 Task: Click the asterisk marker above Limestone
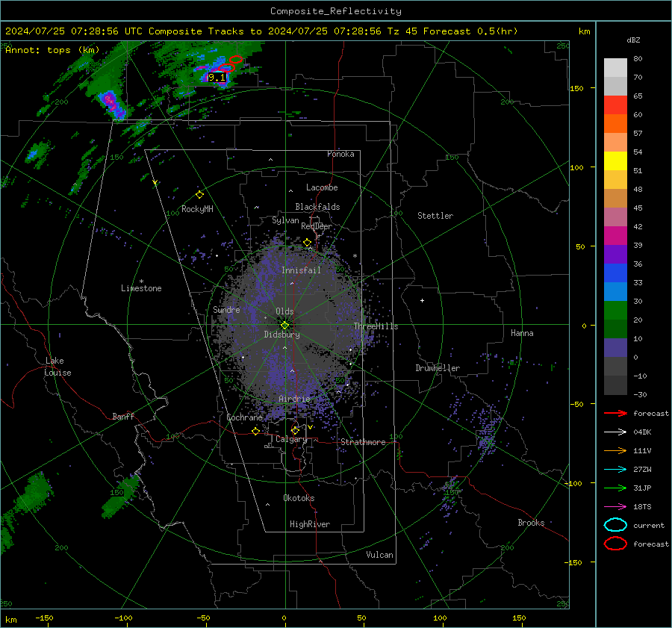coord(141,282)
